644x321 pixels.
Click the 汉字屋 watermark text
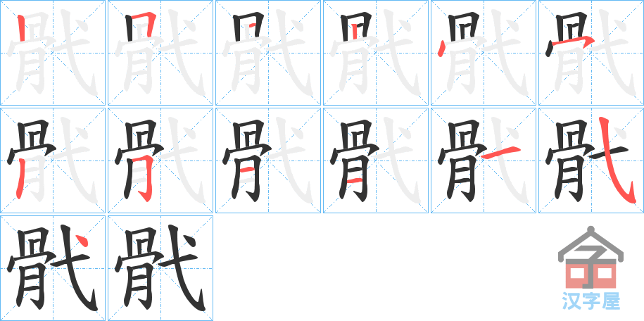591,301
